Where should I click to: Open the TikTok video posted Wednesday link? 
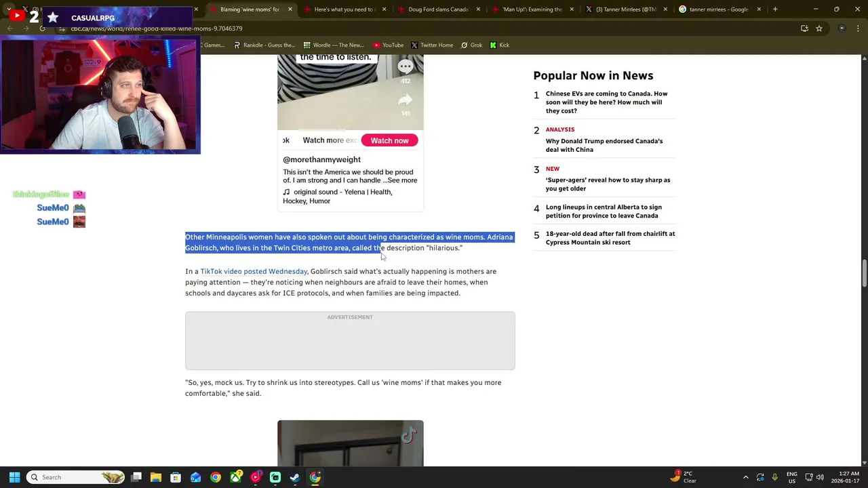pos(254,271)
